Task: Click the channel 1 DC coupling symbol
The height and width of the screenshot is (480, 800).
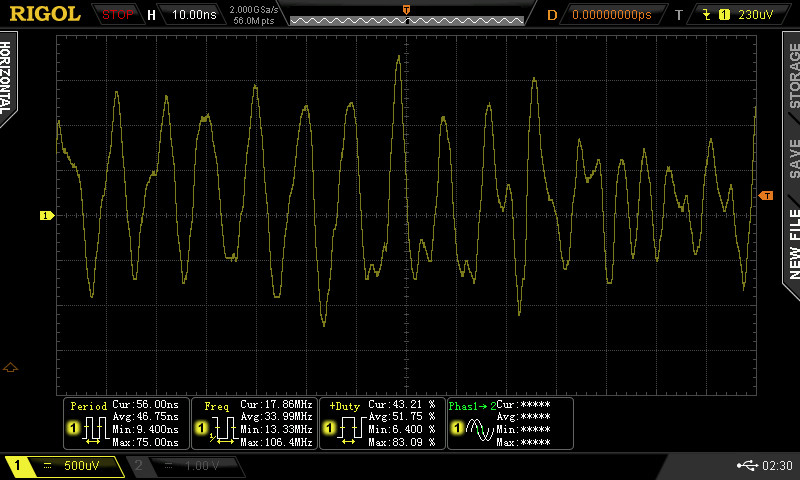Action: click(47, 465)
